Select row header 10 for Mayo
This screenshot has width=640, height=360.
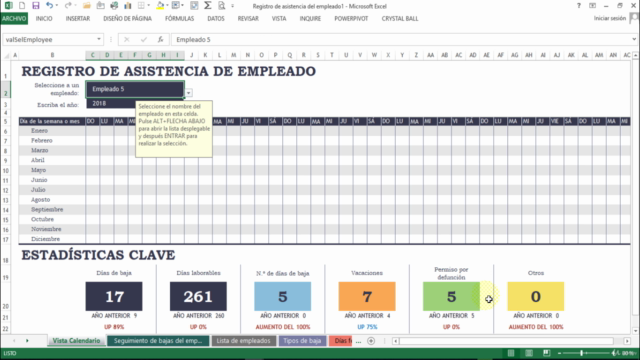tap(6, 170)
